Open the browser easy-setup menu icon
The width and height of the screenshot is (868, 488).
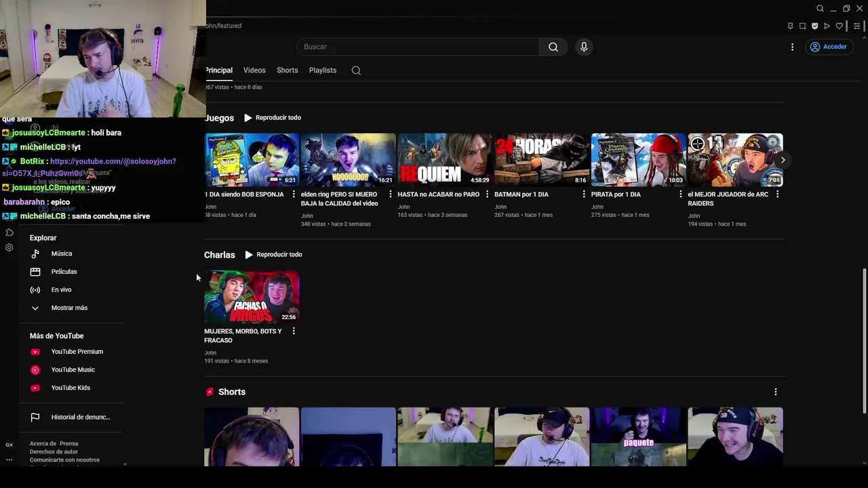(x=857, y=26)
